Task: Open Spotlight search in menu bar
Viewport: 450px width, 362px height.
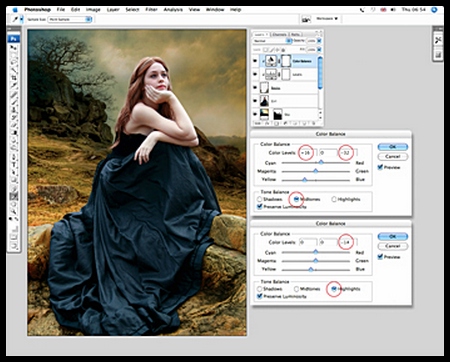Action: (434, 10)
